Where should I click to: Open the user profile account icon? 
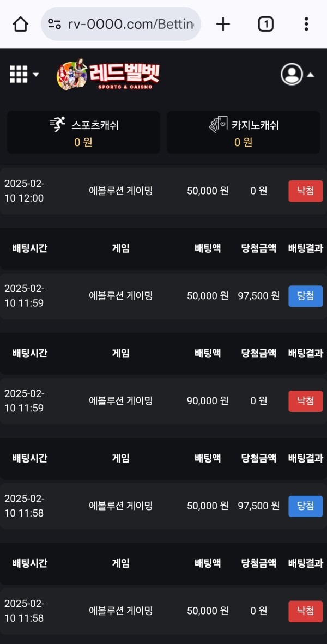coord(292,75)
